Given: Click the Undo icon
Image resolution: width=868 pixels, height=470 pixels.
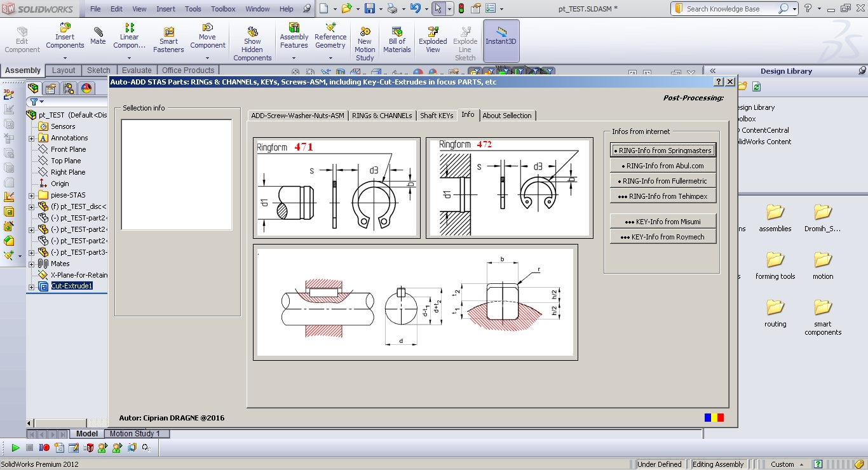Looking at the screenshot, I should 415,9.
